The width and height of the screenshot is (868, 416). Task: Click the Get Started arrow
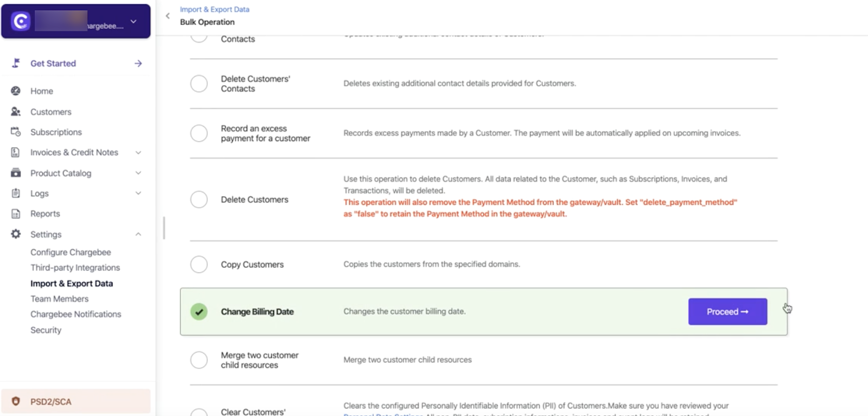pos(138,64)
